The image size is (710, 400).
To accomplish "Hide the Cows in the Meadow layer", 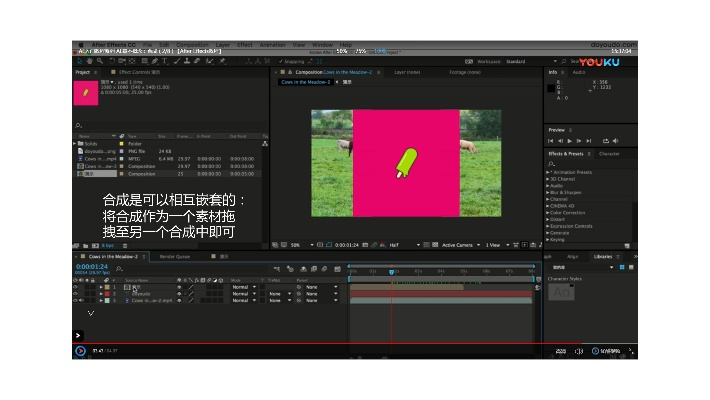I will (x=75, y=300).
